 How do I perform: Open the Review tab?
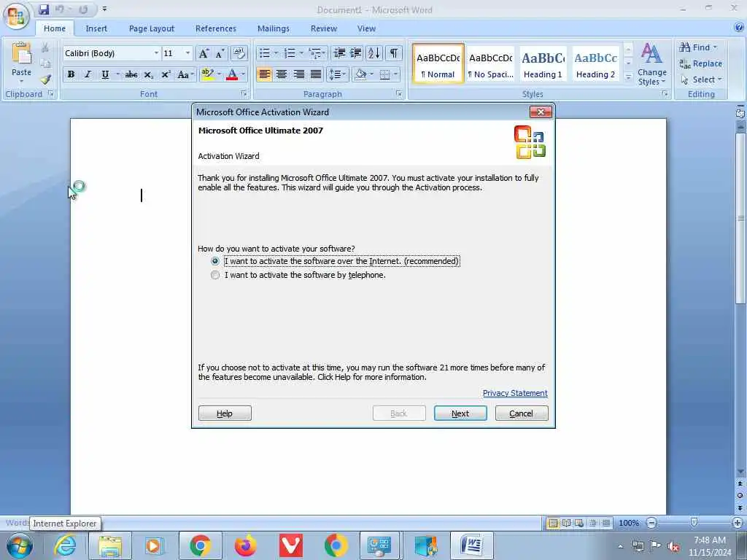click(324, 28)
